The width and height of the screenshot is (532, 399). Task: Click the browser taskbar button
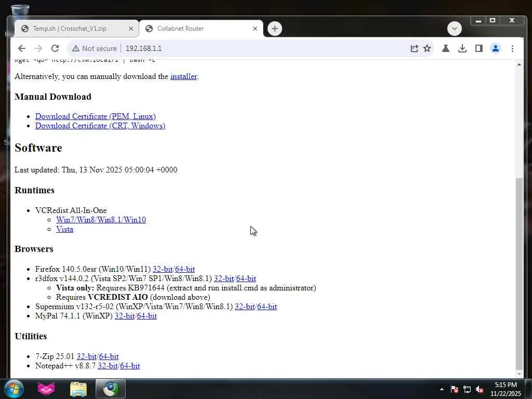(111, 389)
